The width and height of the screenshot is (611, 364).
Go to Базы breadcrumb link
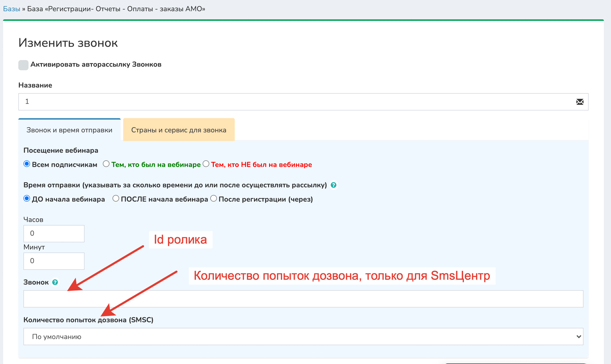tap(11, 9)
